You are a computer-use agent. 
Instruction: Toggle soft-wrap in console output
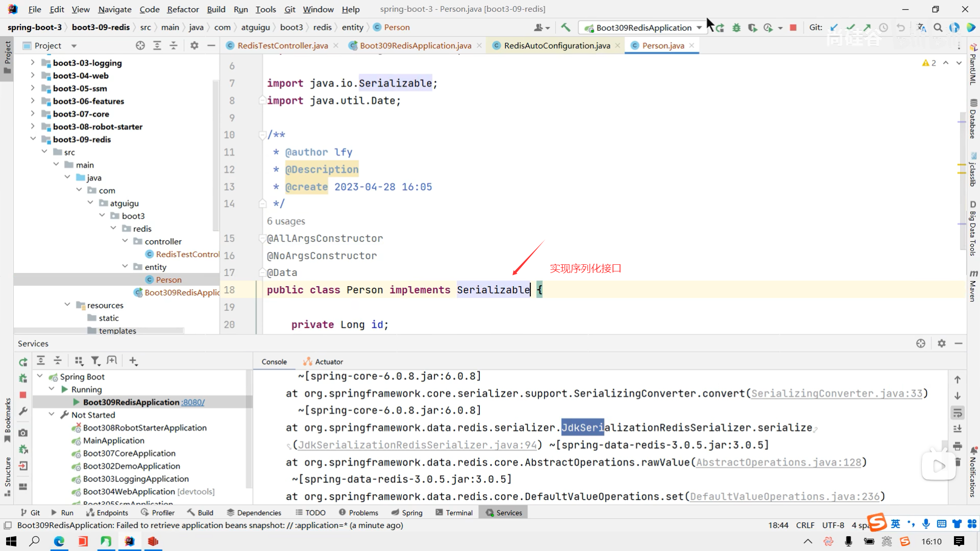957,412
